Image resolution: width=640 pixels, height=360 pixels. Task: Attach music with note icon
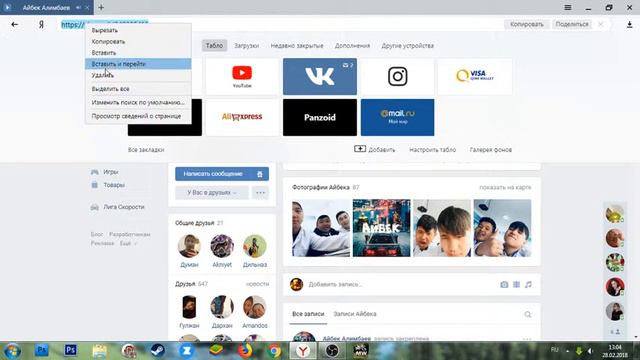[x=528, y=284]
